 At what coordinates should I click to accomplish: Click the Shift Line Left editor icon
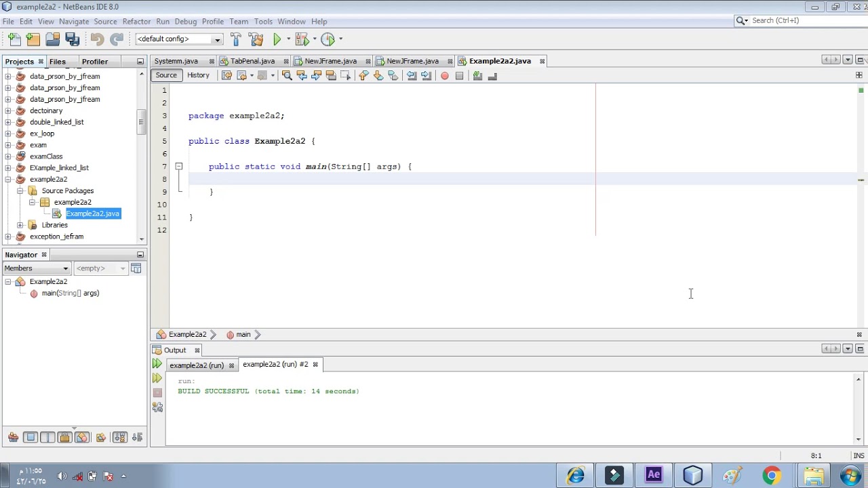pyautogui.click(x=412, y=76)
